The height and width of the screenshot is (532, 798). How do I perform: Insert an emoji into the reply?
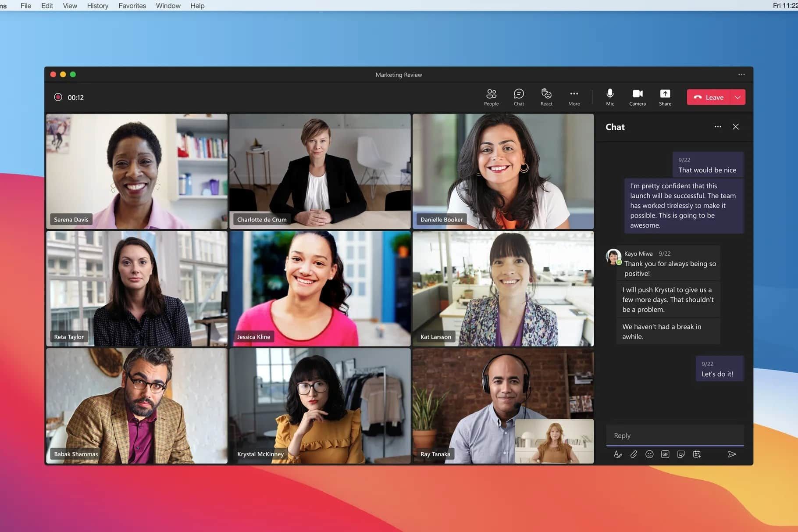(x=649, y=454)
